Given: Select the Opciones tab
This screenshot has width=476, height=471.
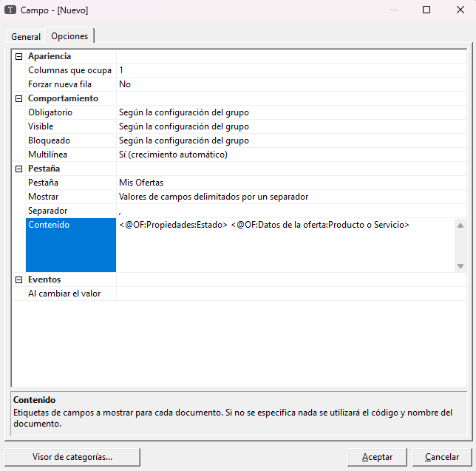Looking at the screenshot, I should click(69, 36).
